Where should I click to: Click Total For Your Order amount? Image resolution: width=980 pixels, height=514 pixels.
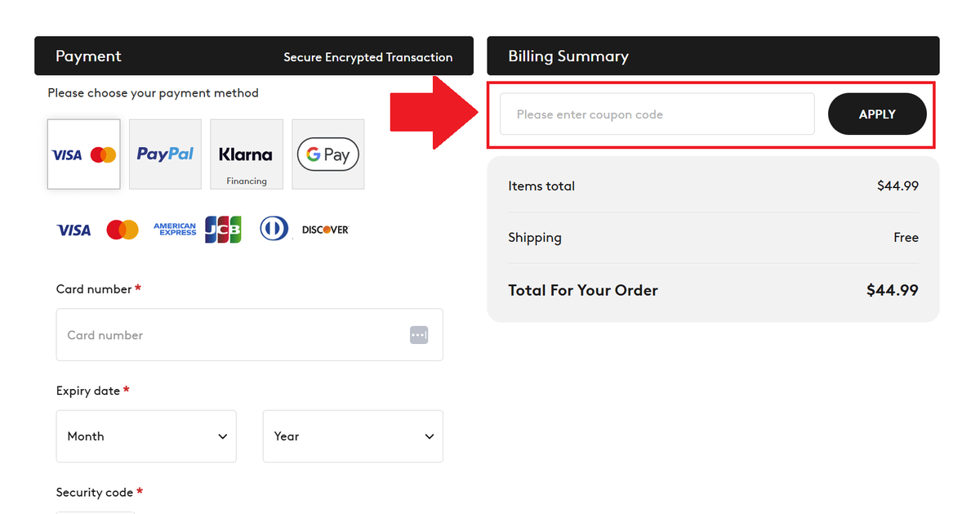click(x=892, y=290)
